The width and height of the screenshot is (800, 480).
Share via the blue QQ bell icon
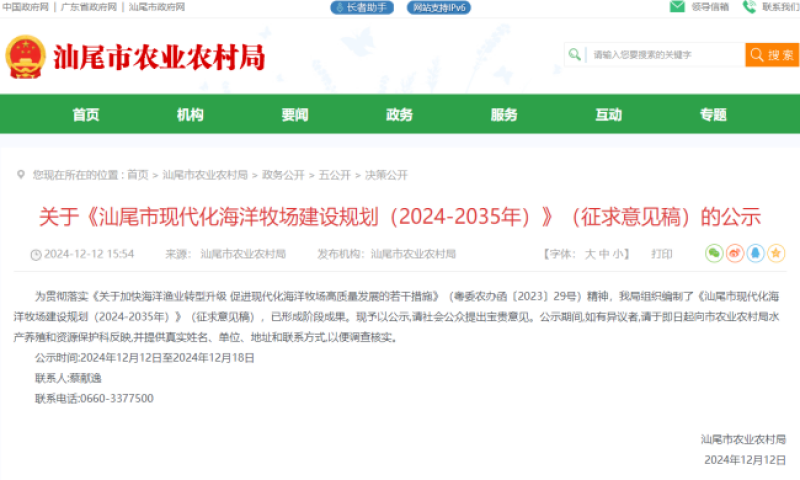pyautogui.click(x=756, y=253)
